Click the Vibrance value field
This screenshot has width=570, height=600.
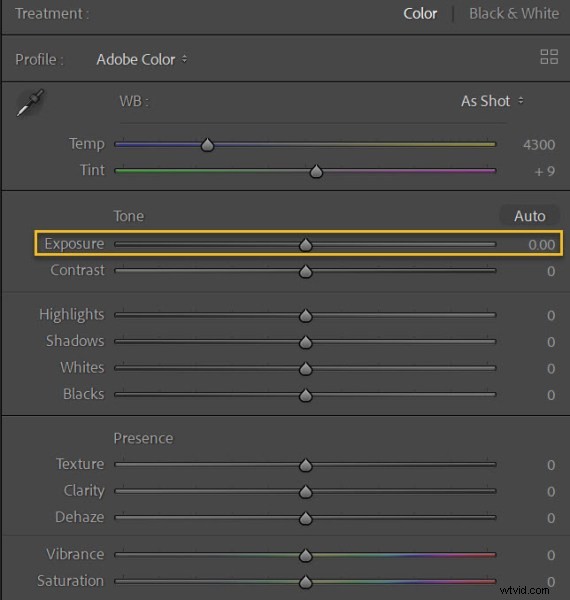[x=551, y=555]
